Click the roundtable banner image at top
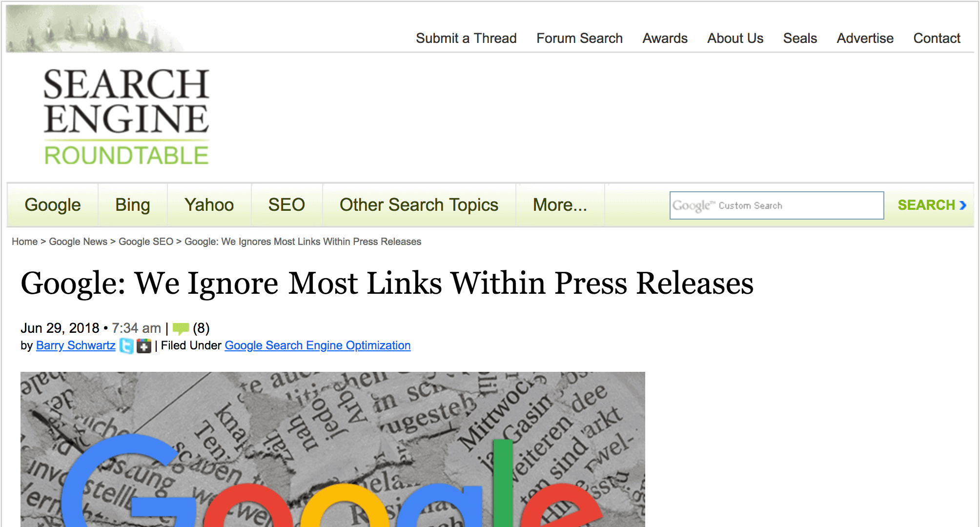Image resolution: width=980 pixels, height=527 pixels. click(x=95, y=28)
